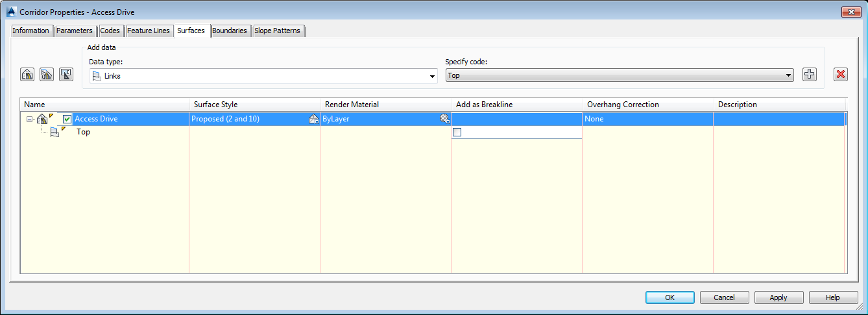Click the Cancel button
Viewport: 868px width, 315px height.
724,297
